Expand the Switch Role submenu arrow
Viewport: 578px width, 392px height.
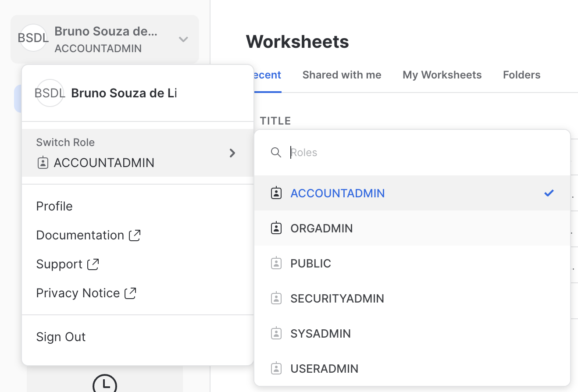click(x=232, y=153)
